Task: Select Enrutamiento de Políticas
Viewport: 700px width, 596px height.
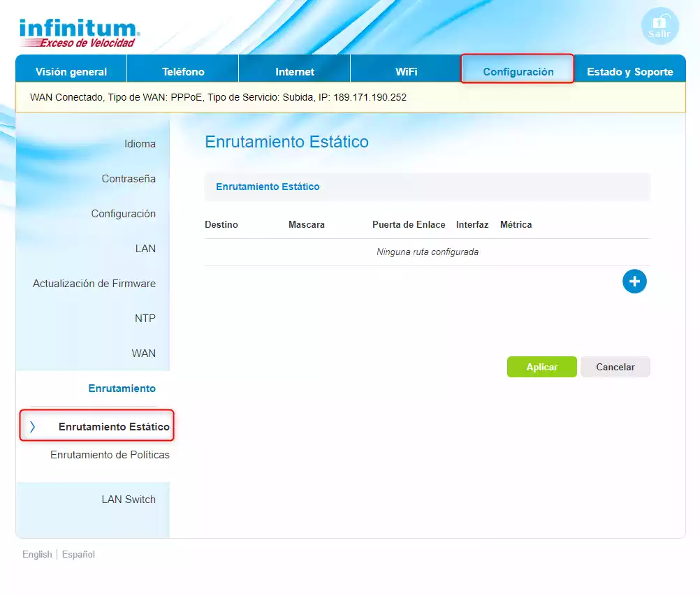Action: click(x=110, y=455)
